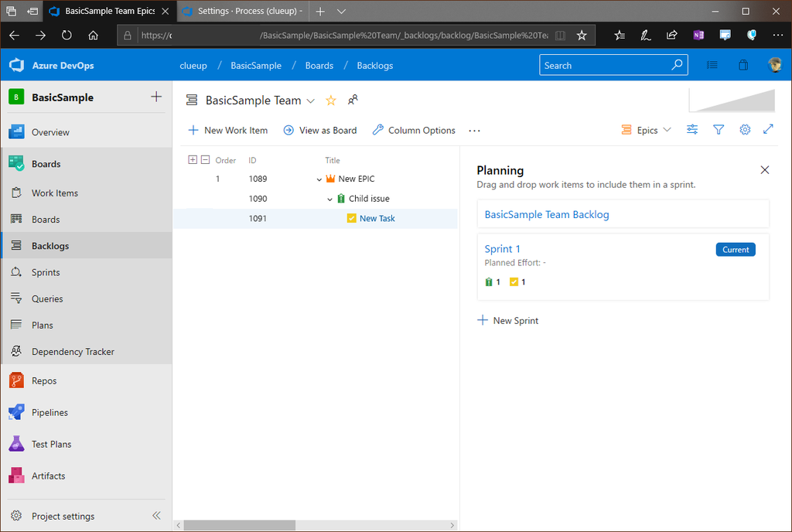The width and height of the screenshot is (792, 532).
Task: Collapse the Child issue row chevron
Action: [x=329, y=199]
